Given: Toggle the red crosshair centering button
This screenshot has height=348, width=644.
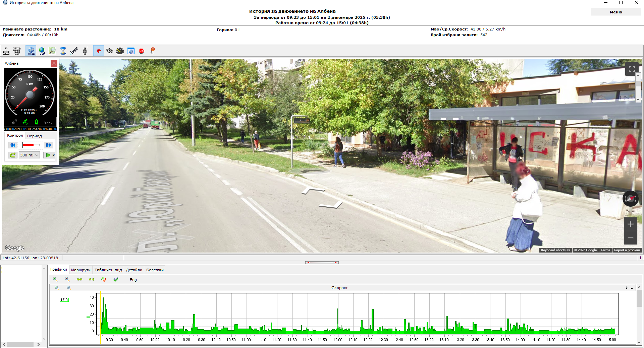Looking at the screenshot, I should [99, 51].
